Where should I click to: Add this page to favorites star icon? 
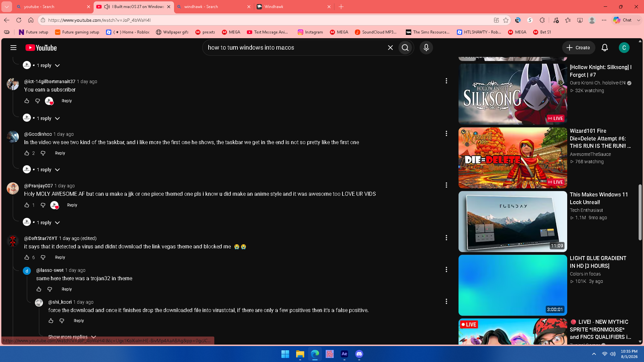[x=506, y=20]
